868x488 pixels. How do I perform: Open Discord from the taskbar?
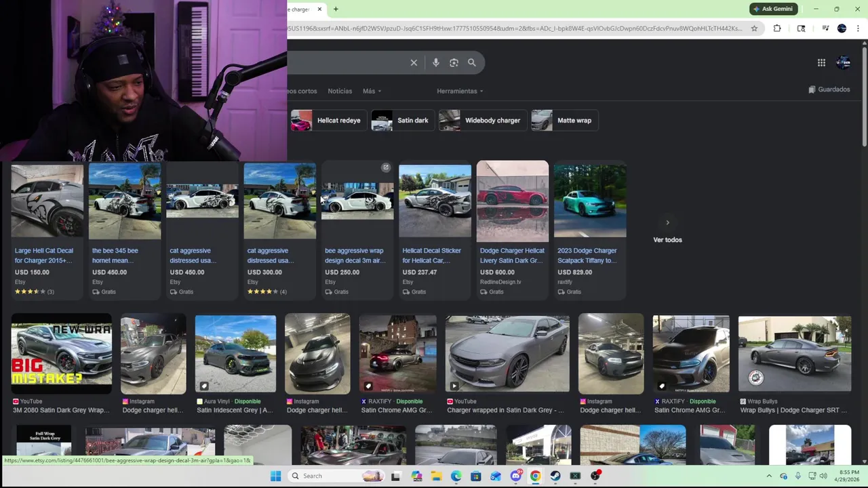click(x=516, y=476)
